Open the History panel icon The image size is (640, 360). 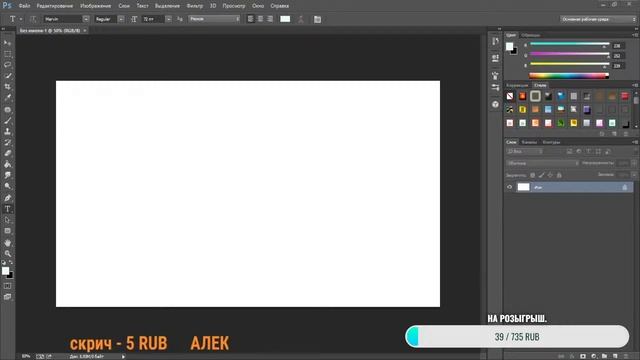(495, 41)
